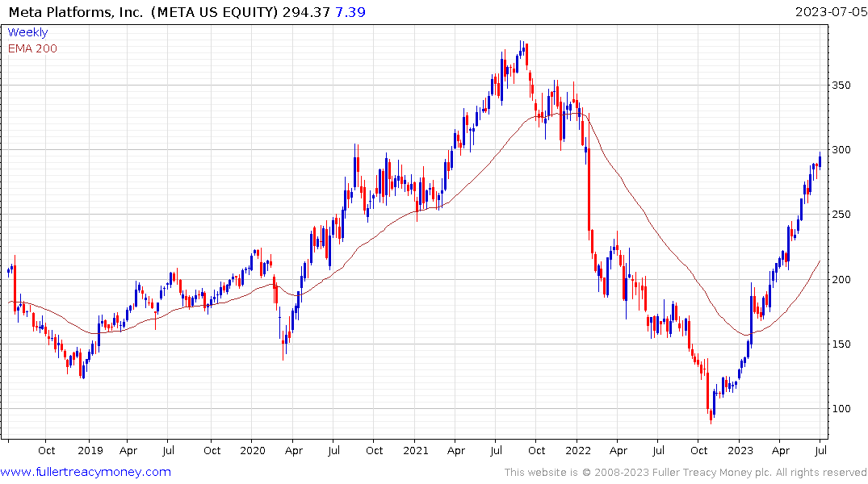The height and width of the screenshot is (484, 868).
Task: Click the 150 price axis label
Action: (841, 344)
